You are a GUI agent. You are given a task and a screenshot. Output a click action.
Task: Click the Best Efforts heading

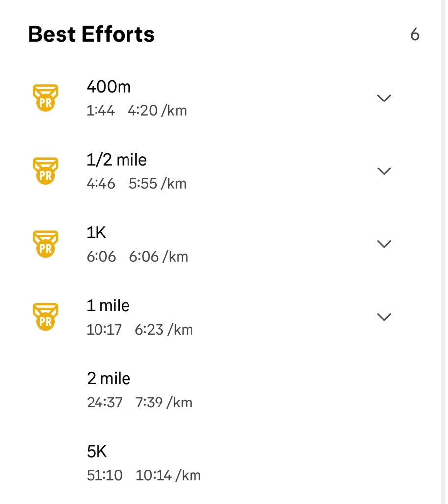(x=91, y=34)
